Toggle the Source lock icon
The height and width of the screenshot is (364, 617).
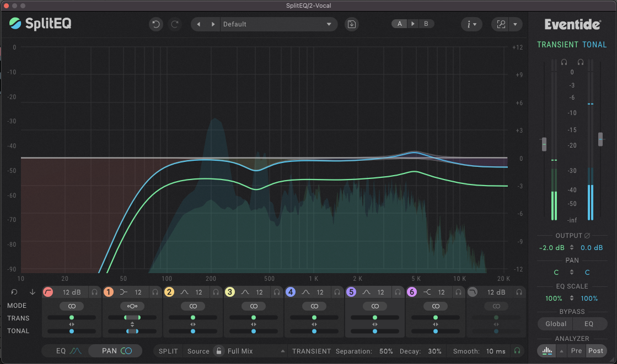(x=219, y=351)
